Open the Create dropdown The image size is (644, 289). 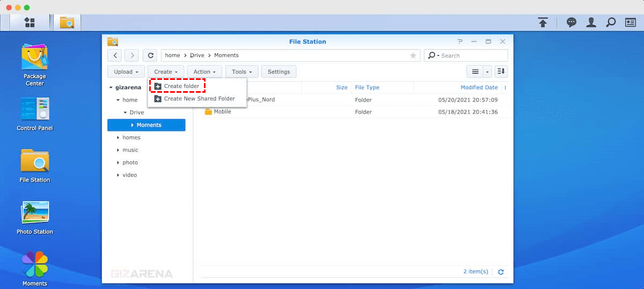point(166,71)
